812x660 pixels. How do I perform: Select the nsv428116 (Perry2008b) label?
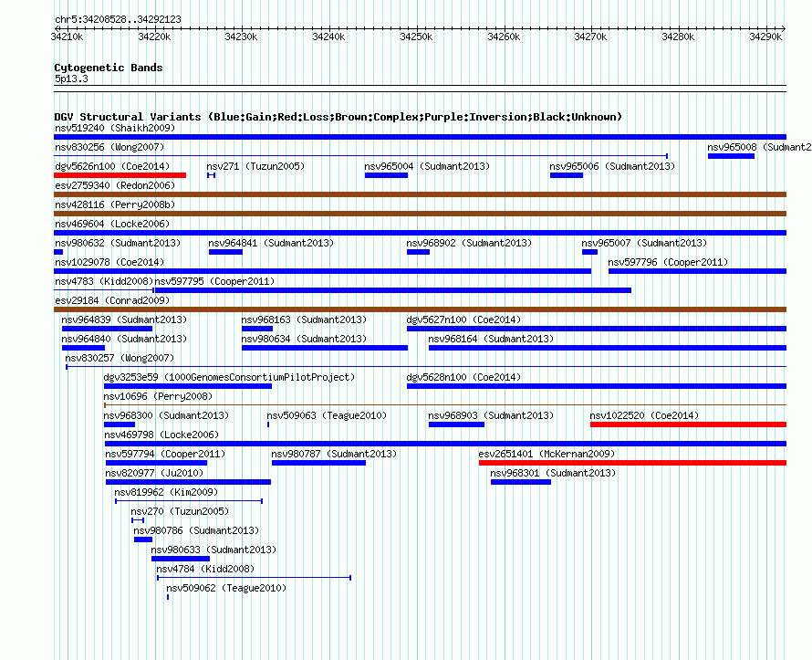click(x=115, y=204)
